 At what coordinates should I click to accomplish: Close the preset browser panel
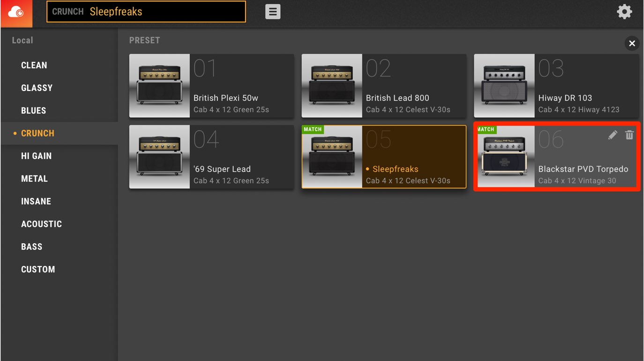632,44
